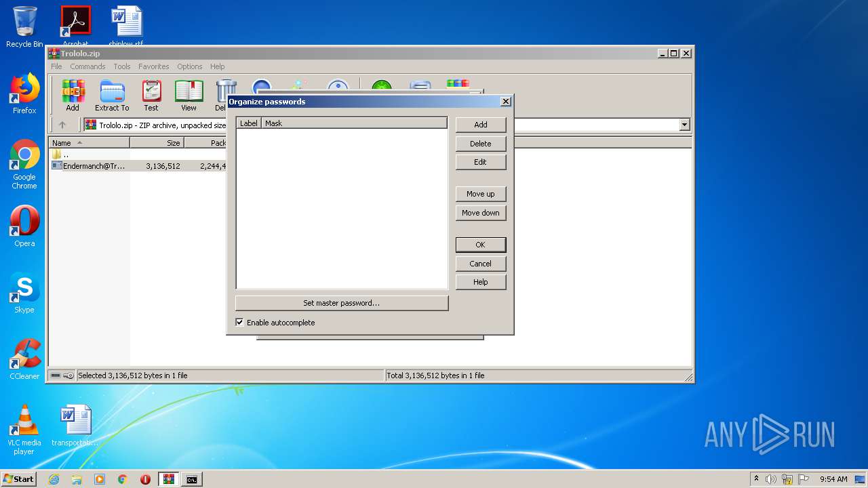Image resolution: width=868 pixels, height=488 pixels.
Task: Click Delete in Organize passwords dialog
Action: pyautogui.click(x=481, y=144)
